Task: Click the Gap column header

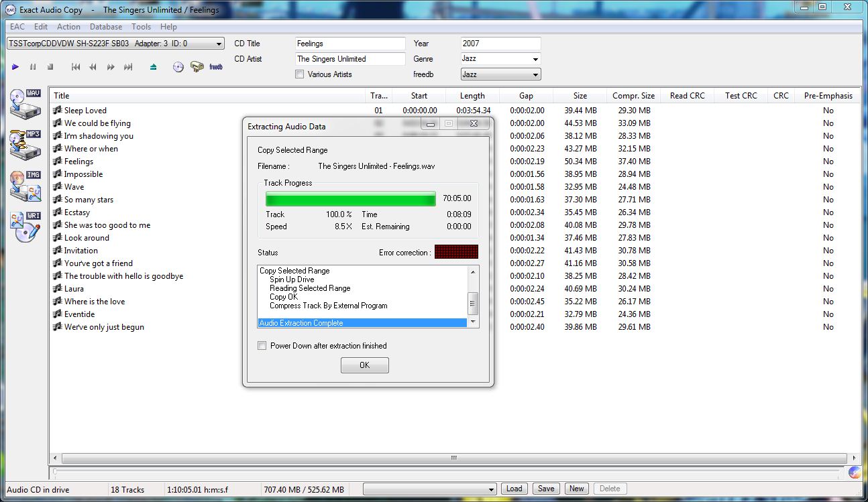Action: point(526,96)
